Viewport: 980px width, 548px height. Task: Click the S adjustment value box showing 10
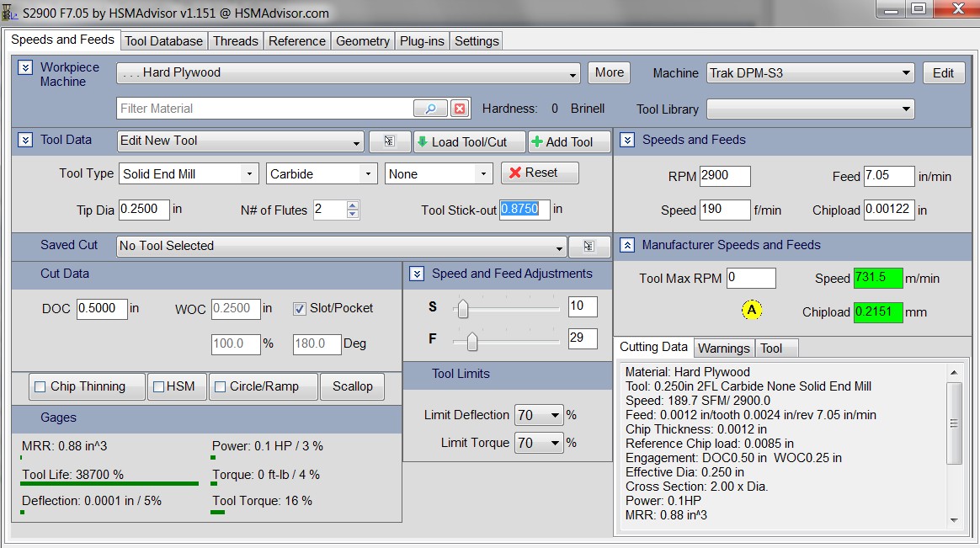point(583,306)
